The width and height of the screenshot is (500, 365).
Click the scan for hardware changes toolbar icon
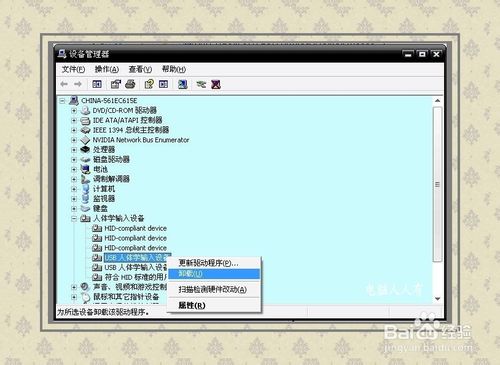(182, 84)
